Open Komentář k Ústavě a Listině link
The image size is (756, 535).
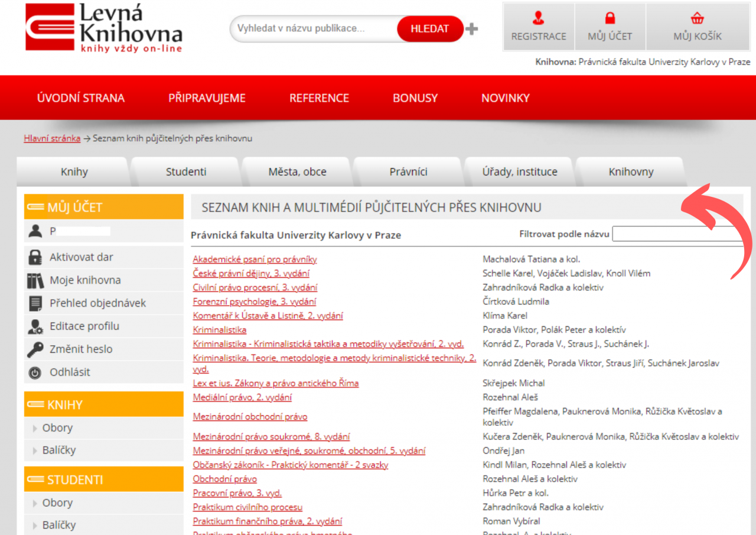pyautogui.click(x=268, y=316)
